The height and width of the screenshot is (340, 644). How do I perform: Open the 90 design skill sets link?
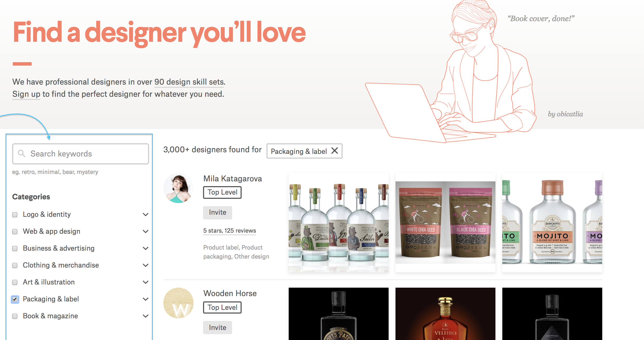click(189, 82)
